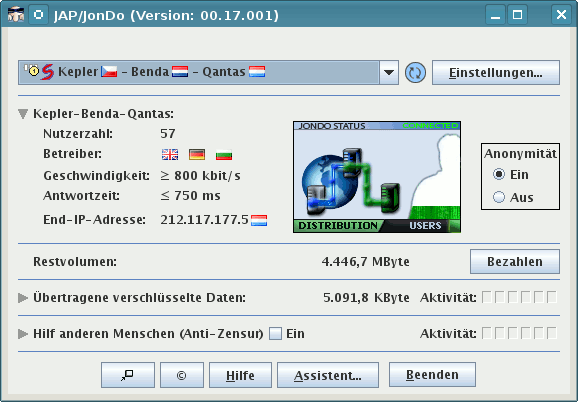Expand Übertragene verschlüsselte Daten section
Screen dimensions: 578x402
coord(23,298)
